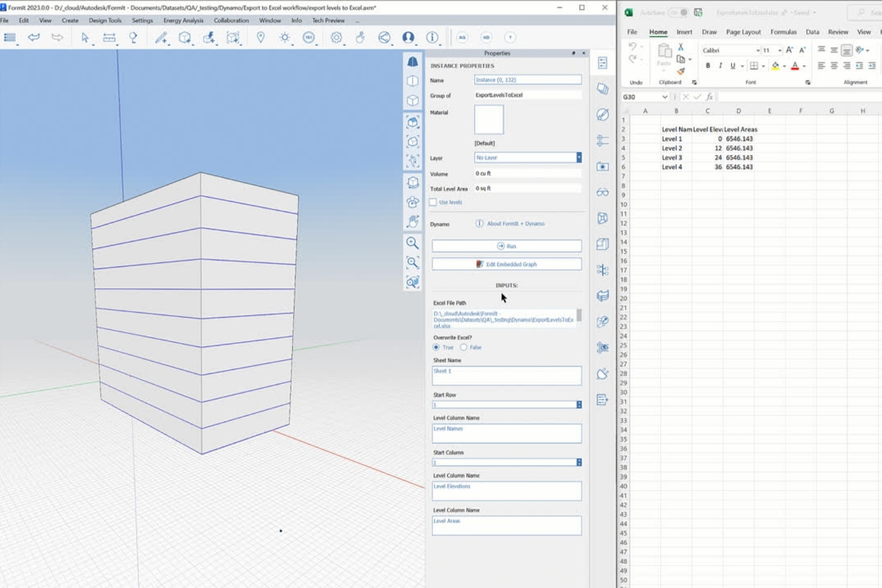The image size is (882, 588).
Task: Expand the Clipboard dialog launcher in Excel
Action: point(694,82)
